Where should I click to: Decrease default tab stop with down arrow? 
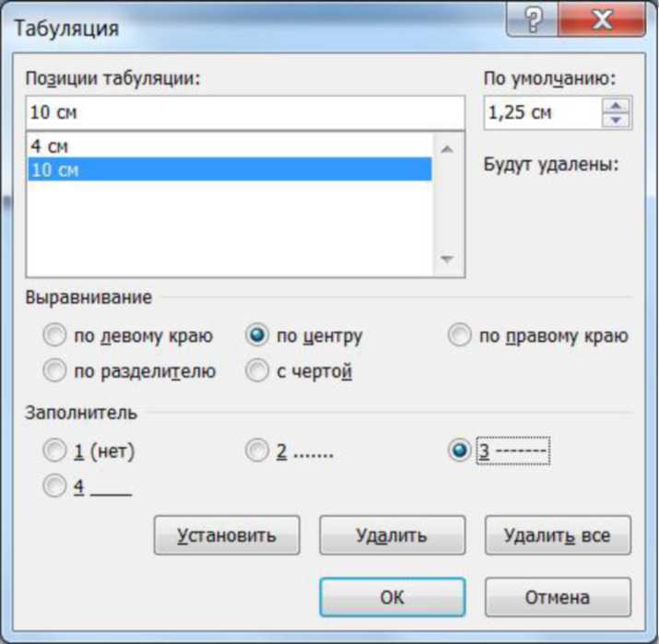tap(616, 121)
